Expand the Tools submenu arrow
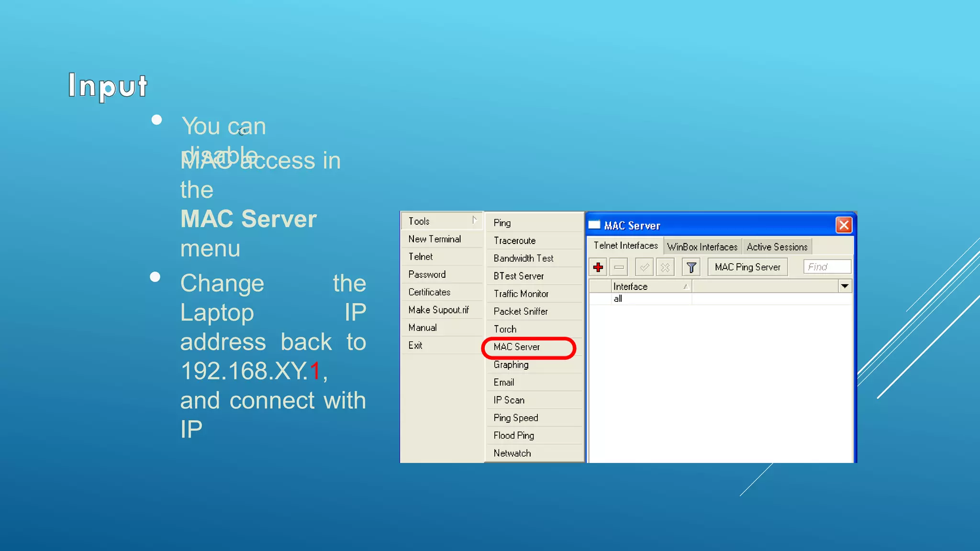This screenshot has height=551, width=980. click(x=474, y=220)
